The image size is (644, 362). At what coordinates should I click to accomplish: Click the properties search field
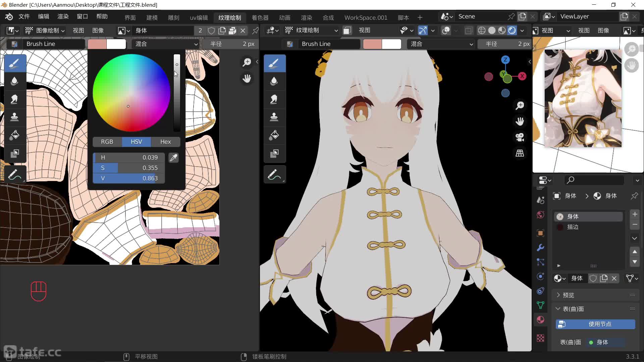[594, 180]
